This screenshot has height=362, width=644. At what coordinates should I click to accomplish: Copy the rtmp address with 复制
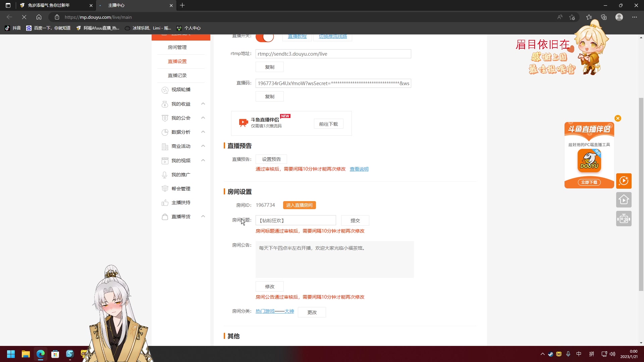[x=269, y=67]
